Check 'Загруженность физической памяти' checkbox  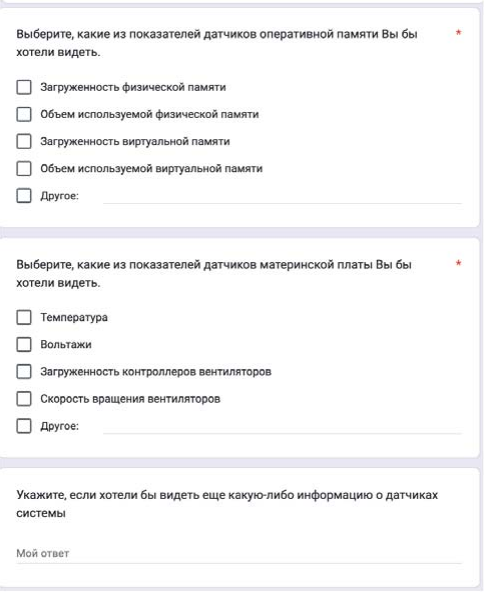click(x=24, y=87)
